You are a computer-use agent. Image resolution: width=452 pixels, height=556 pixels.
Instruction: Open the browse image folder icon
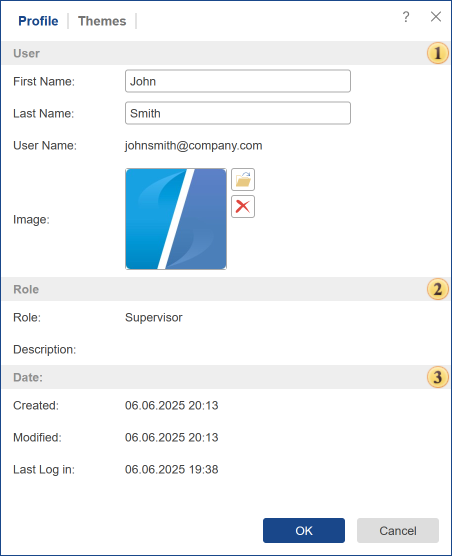coord(243,179)
